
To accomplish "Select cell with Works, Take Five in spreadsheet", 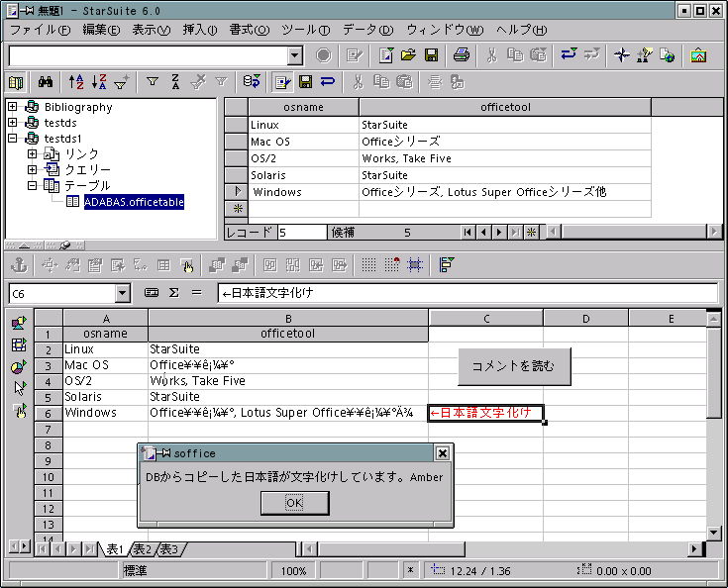I will [x=288, y=381].
